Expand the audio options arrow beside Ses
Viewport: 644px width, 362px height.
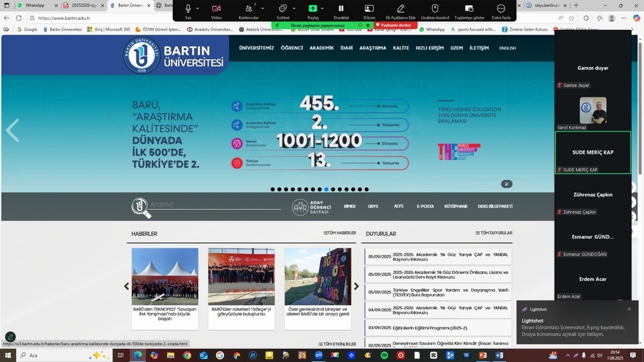point(197,8)
